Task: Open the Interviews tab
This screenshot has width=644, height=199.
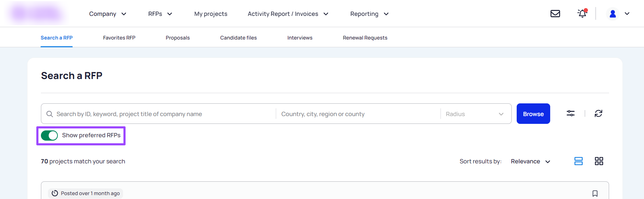Action: (300, 38)
